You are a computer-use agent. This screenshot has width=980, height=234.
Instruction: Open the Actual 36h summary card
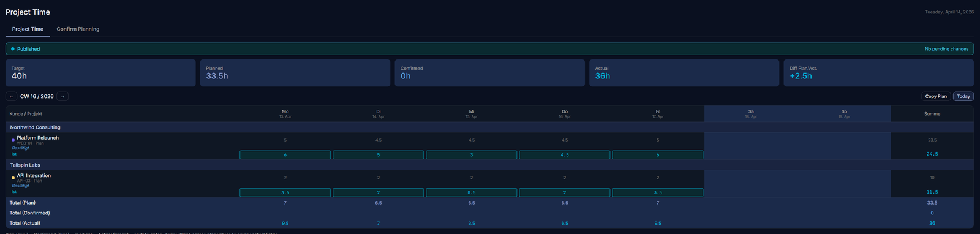click(684, 73)
